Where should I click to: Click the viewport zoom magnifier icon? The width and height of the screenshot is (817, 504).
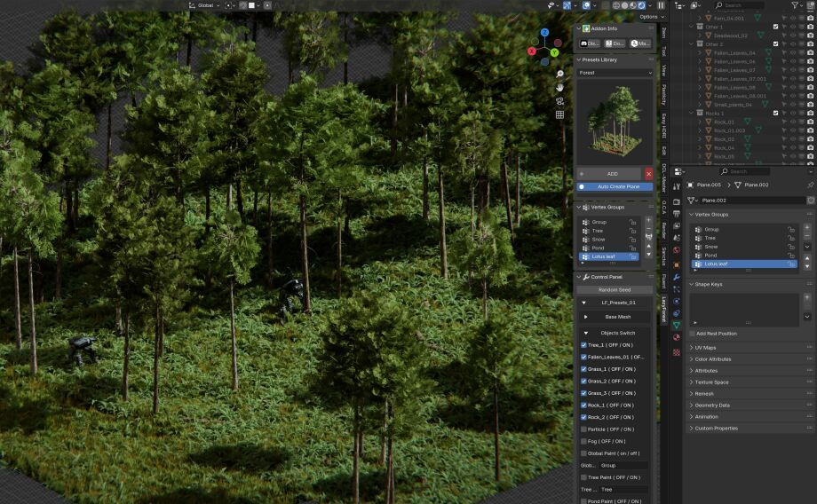[x=560, y=74]
